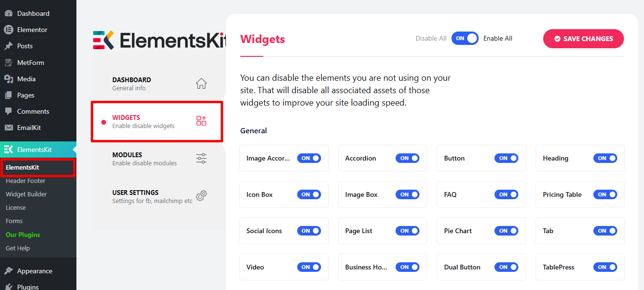This screenshot has height=290, width=644.
Task: Open the ElementsKit Dashboard via home icon
Action: click(x=201, y=84)
